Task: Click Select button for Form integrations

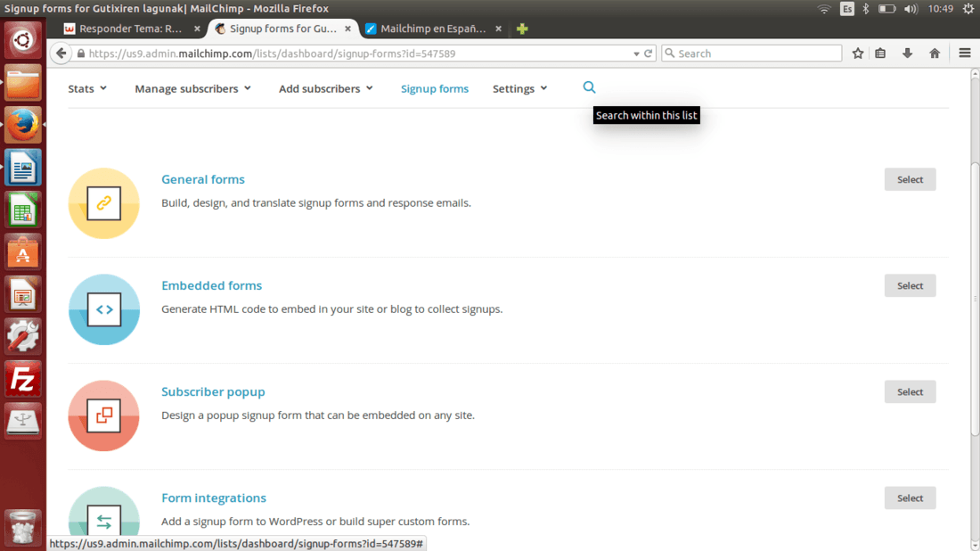Action: [910, 498]
